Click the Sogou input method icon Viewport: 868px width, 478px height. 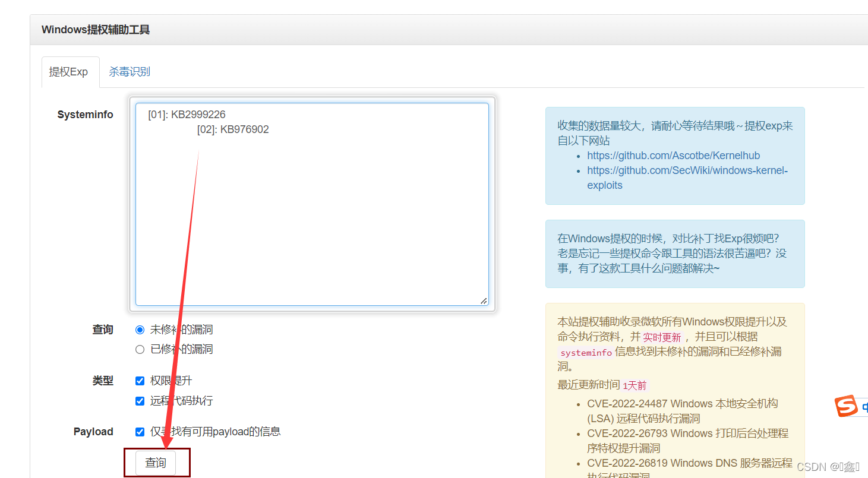pyautogui.click(x=845, y=406)
